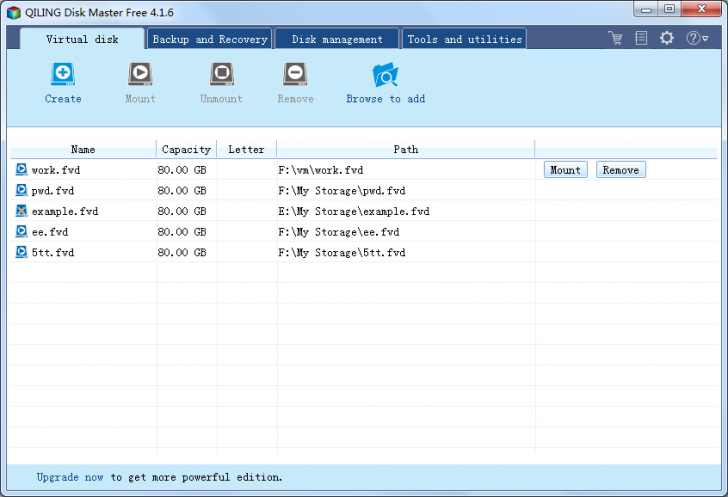Click the disk icon beside pwd.fvd

pos(21,190)
